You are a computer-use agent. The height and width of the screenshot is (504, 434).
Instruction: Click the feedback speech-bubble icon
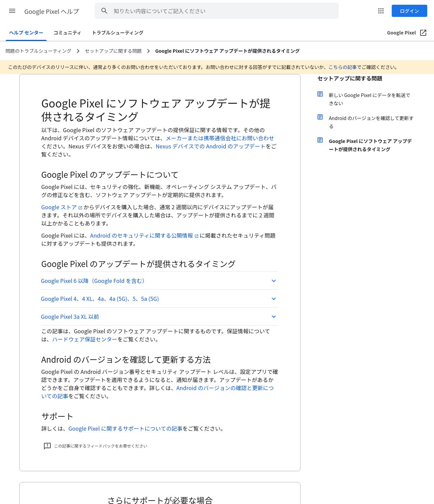(47, 446)
